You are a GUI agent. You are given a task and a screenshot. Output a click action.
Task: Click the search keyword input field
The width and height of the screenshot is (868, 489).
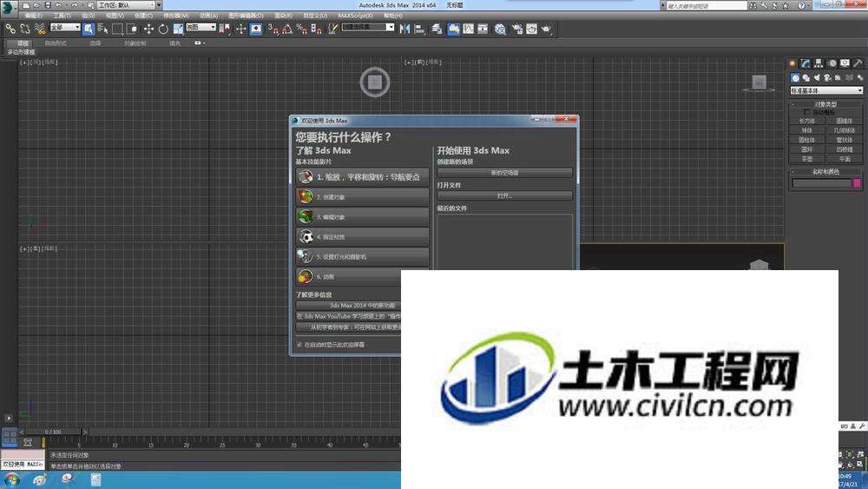(x=706, y=5)
